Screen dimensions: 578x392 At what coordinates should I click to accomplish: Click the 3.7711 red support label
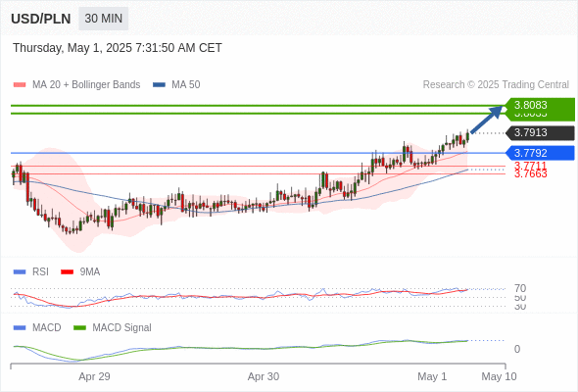[530, 166]
